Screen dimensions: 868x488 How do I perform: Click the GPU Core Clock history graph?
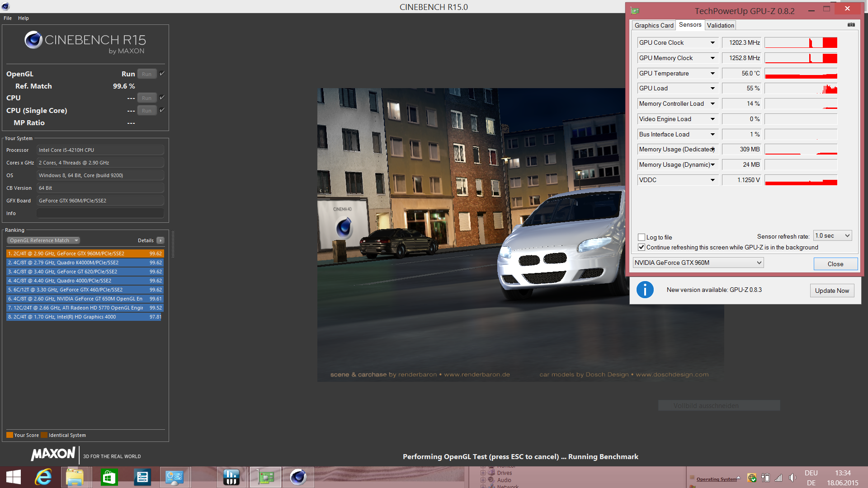801,42
